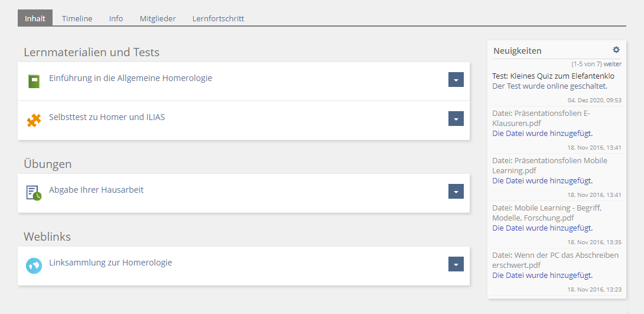Click weiter to show more news
This screenshot has width=644, height=314.
[613, 64]
